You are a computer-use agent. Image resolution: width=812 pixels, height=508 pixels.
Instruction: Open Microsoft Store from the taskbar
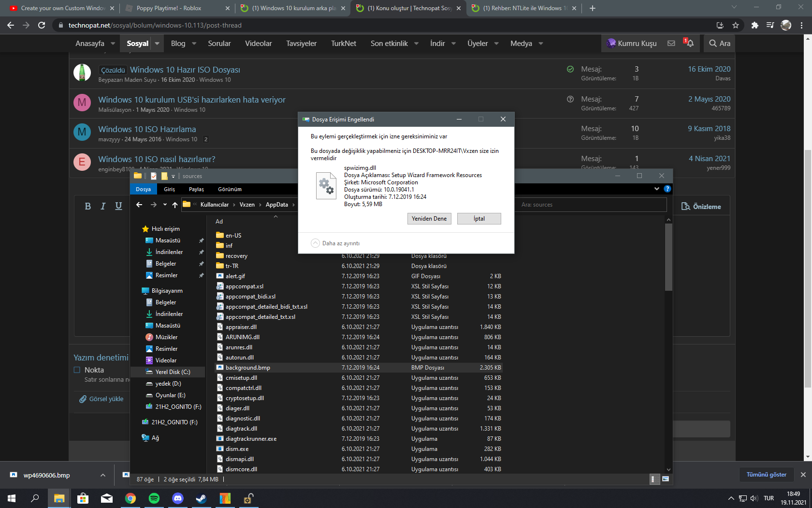pyautogui.click(x=83, y=498)
